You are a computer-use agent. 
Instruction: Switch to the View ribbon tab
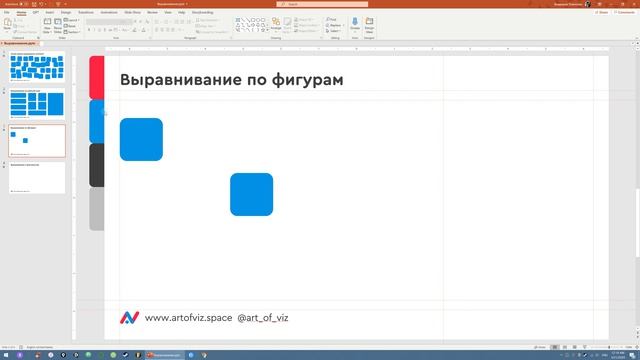point(168,13)
